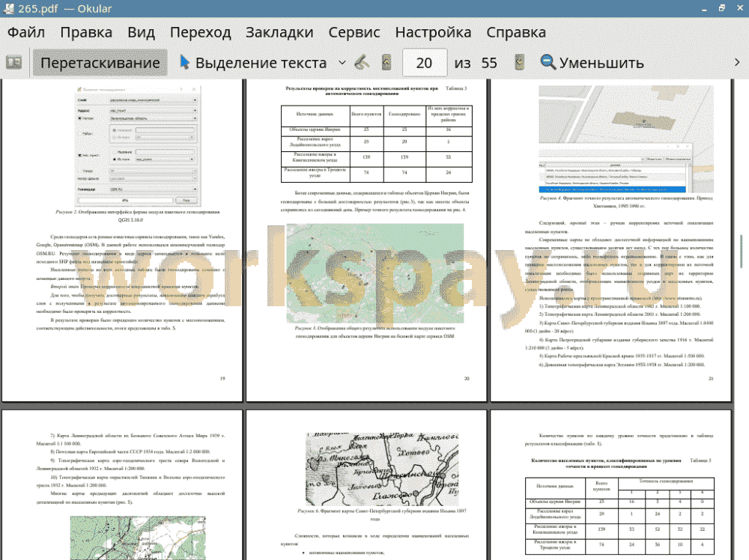This screenshot has width=749, height=560.
Task: Click the 'Таблица 3' label on page 20
Action: click(456, 88)
